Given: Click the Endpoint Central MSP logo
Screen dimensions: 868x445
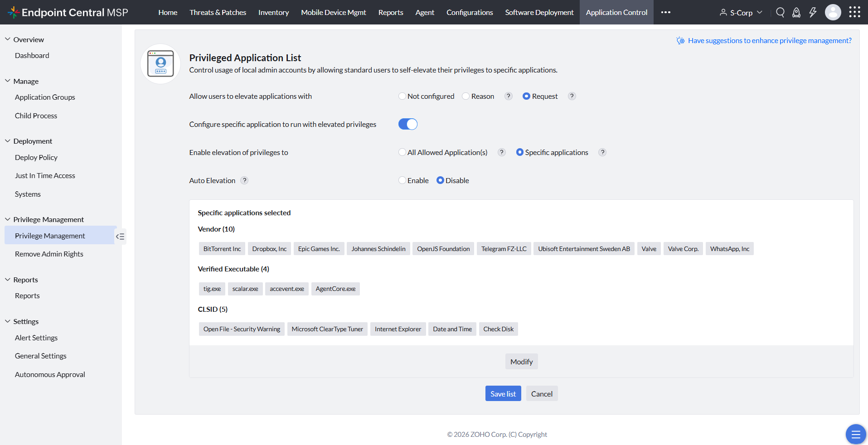Looking at the screenshot, I should tap(68, 12).
